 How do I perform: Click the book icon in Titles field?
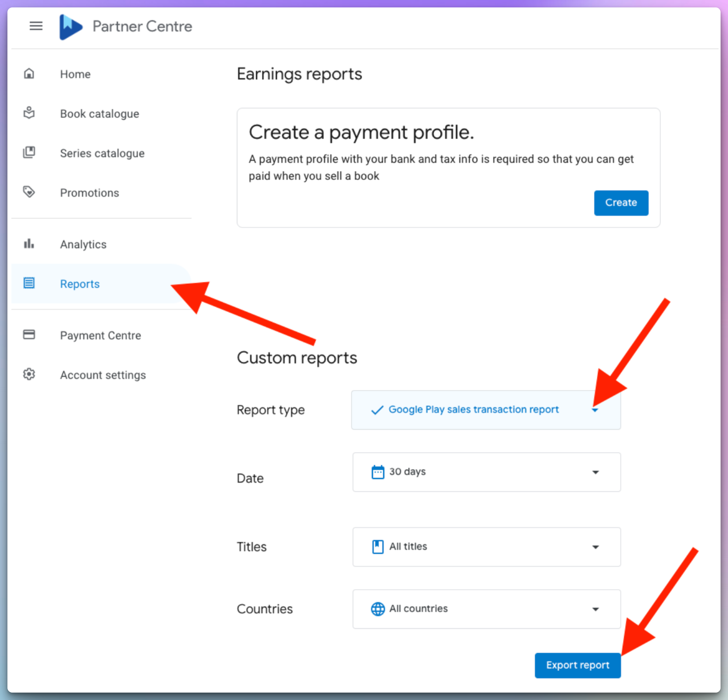(378, 547)
